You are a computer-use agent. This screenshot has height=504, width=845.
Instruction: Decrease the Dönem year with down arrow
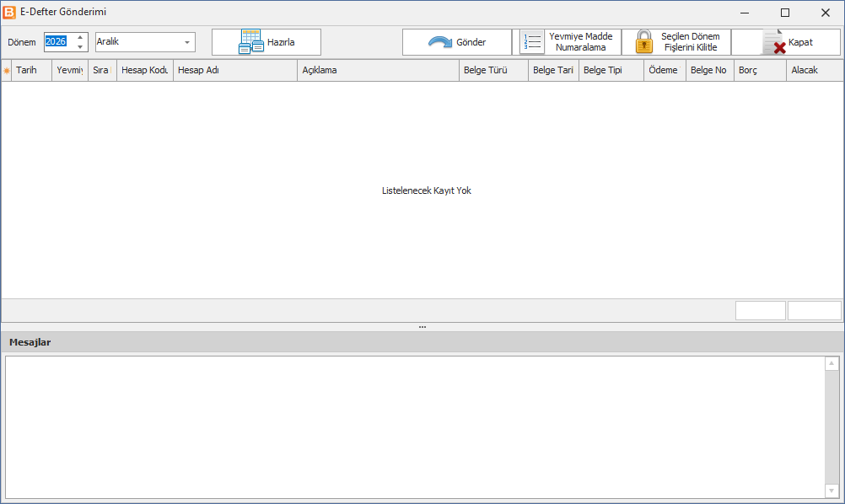point(80,47)
